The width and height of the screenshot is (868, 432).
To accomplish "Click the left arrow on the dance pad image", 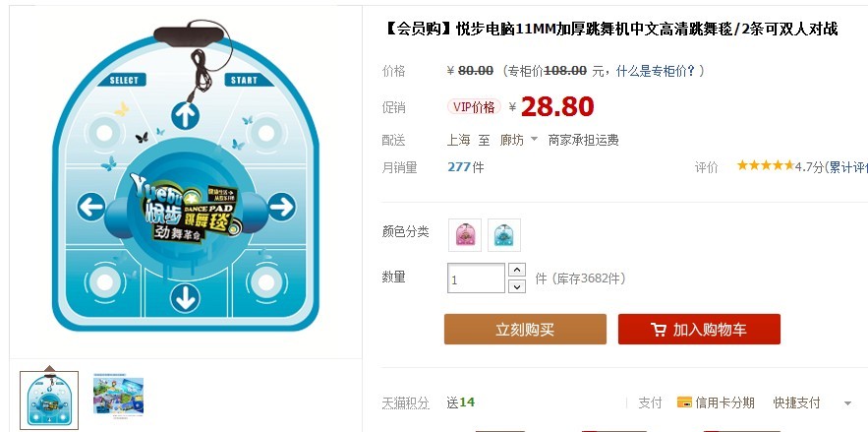I will point(90,207).
